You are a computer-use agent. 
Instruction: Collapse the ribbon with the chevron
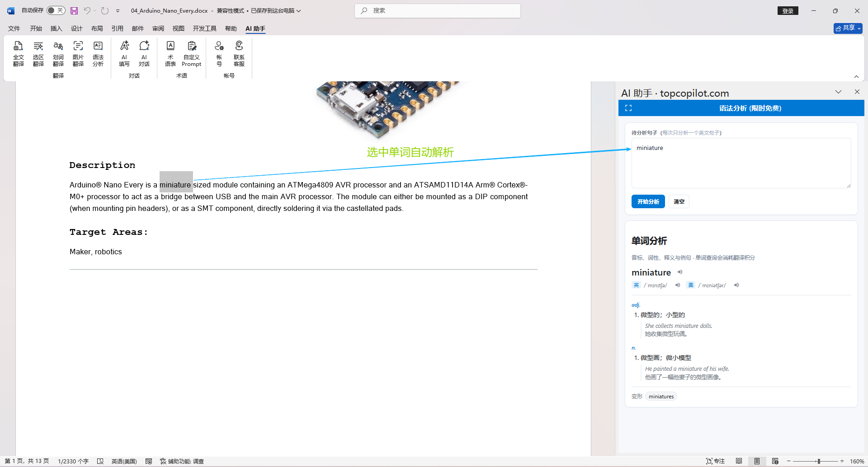(856, 76)
